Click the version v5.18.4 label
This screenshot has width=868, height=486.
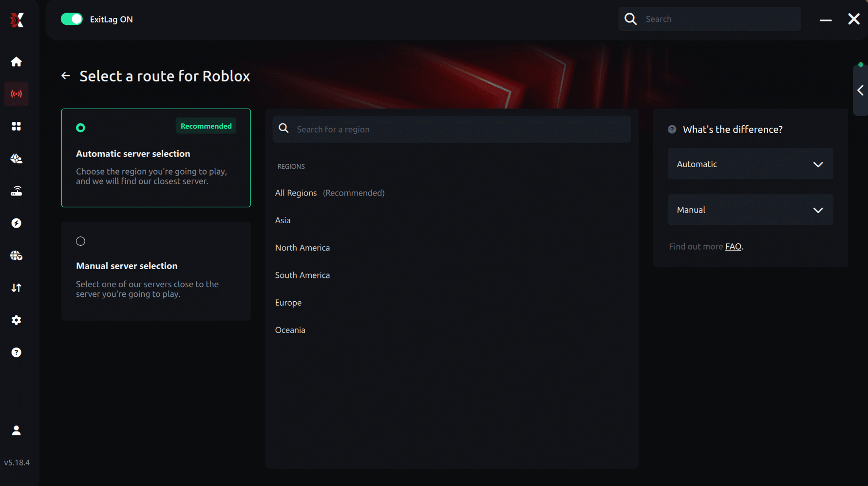17,463
